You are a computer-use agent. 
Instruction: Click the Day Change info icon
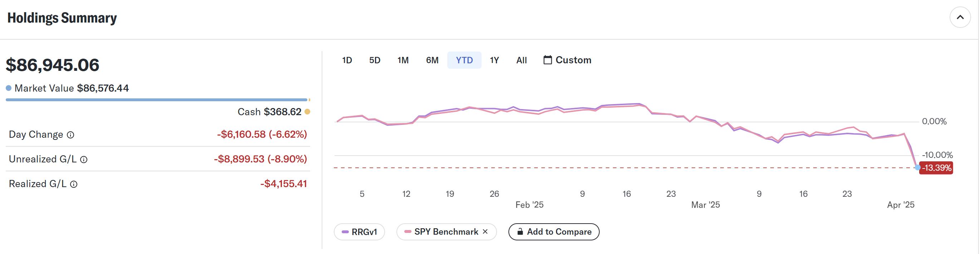(x=70, y=135)
